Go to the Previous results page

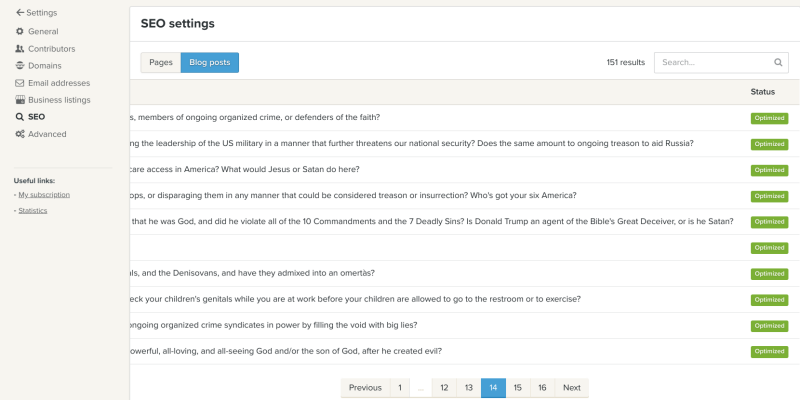click(x=365, y=388)
